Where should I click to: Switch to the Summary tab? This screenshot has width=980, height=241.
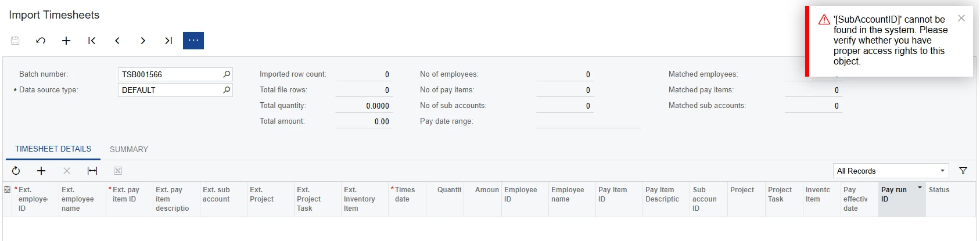click(129, 149)
